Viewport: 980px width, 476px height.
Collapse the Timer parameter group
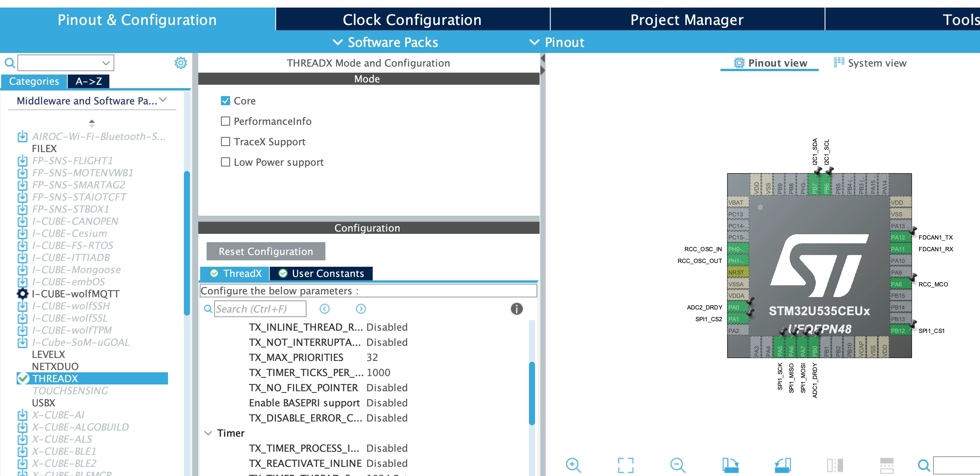click(x=208, y=433)
